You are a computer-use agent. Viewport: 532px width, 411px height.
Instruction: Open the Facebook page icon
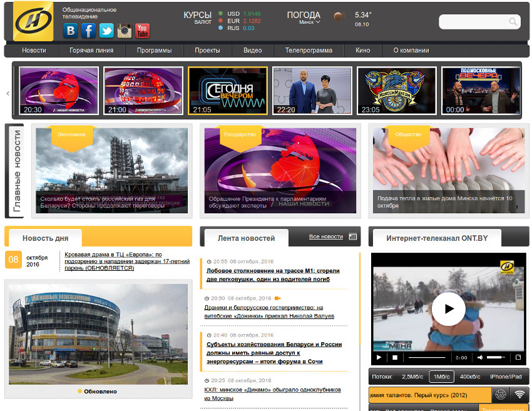(89, 31)
